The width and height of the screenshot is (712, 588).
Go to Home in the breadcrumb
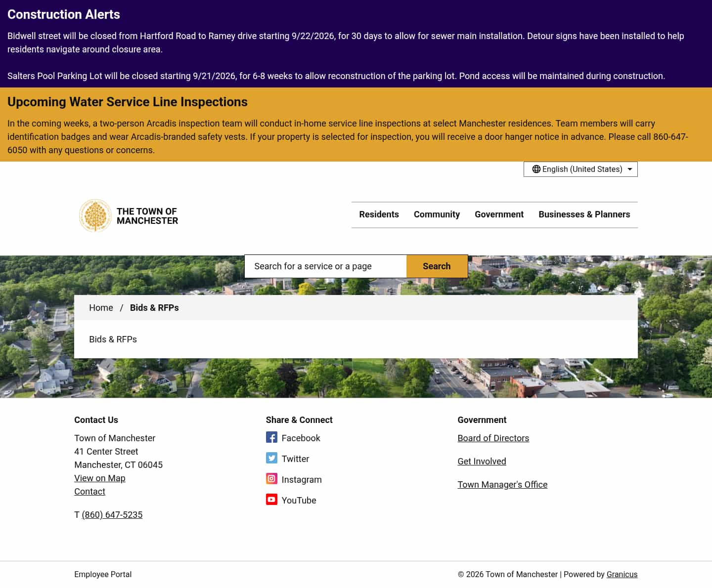(101, 307)
